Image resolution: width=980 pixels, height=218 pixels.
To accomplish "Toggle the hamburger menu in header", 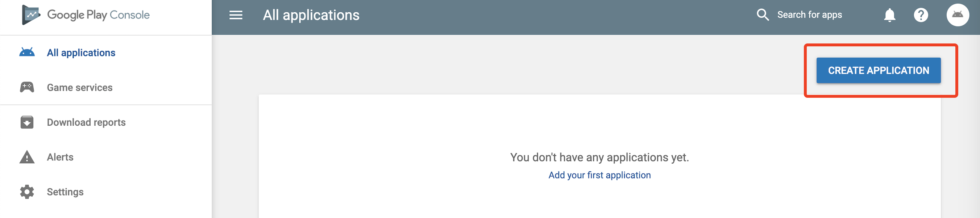I will [x=236, y=15].
